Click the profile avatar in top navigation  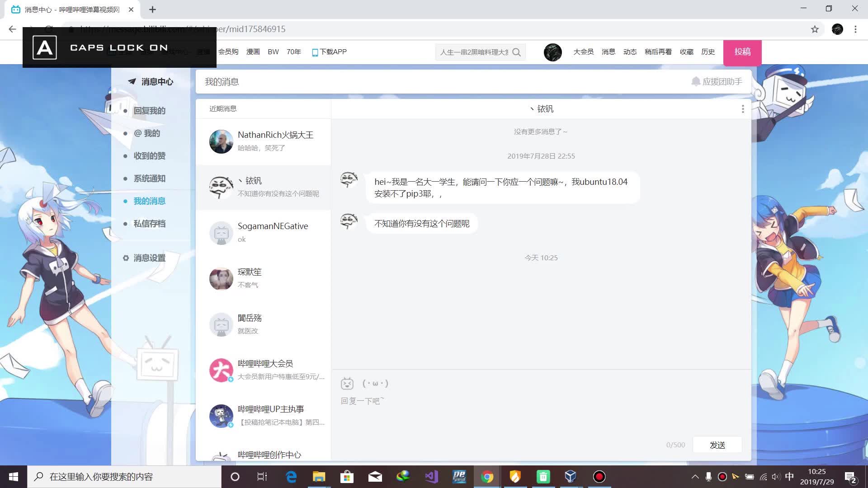tap(552, 52)
